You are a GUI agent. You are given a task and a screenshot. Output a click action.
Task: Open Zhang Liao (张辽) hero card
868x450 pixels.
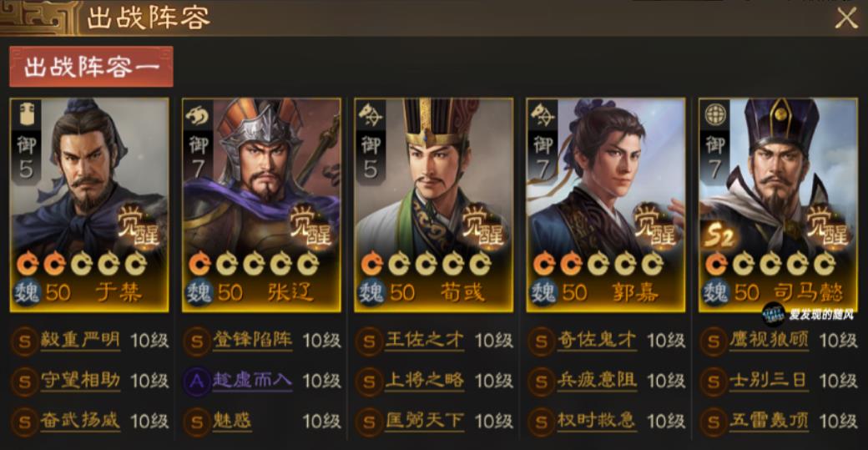(x=261, y=205)
